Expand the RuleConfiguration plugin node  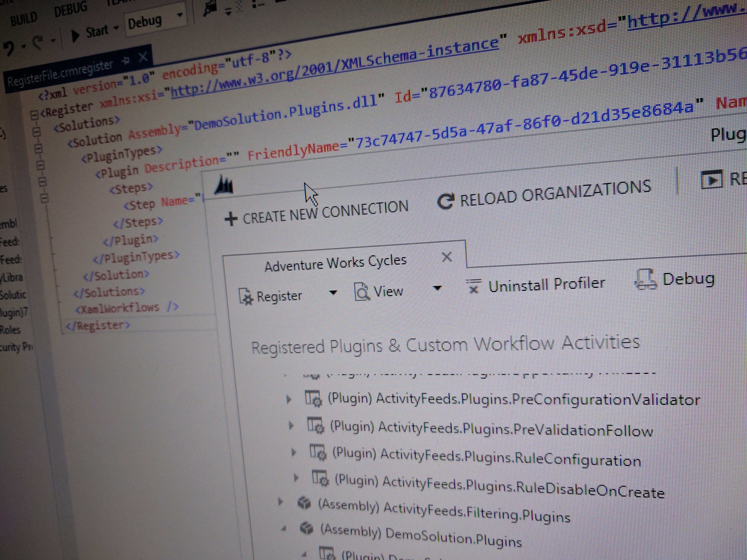click(293, 452)
